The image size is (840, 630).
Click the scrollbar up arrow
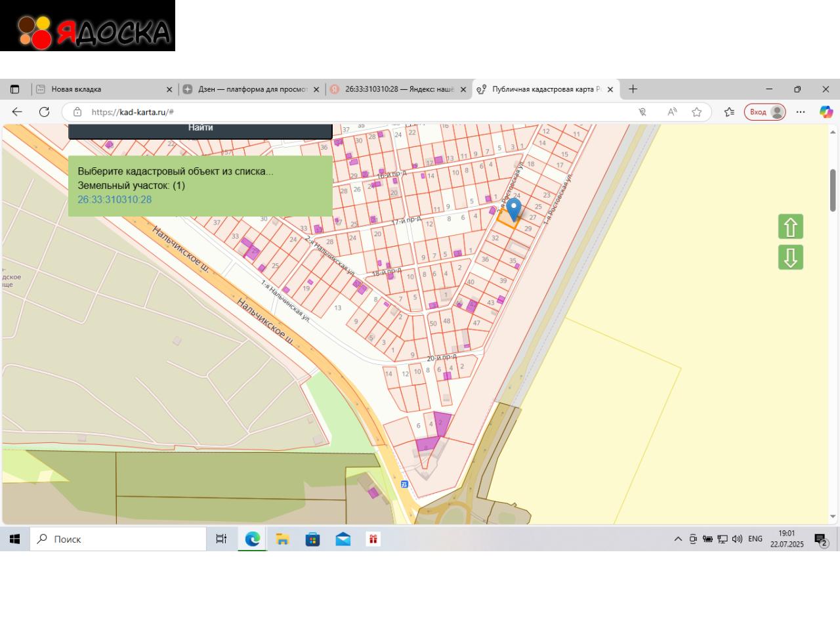pos(833,131)
